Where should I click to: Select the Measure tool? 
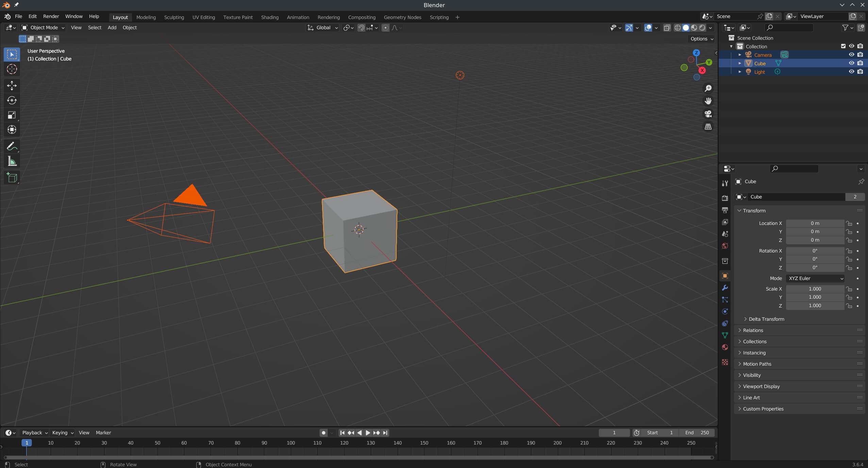12,161
